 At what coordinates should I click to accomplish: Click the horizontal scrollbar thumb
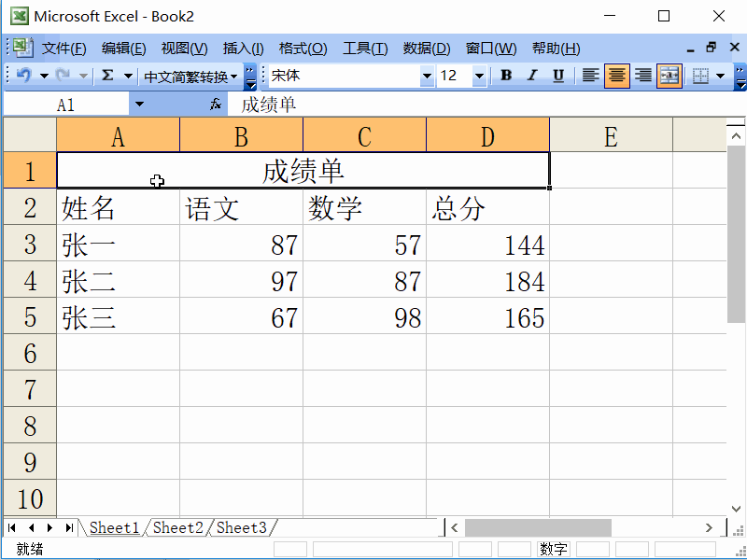tap(538, 527)
